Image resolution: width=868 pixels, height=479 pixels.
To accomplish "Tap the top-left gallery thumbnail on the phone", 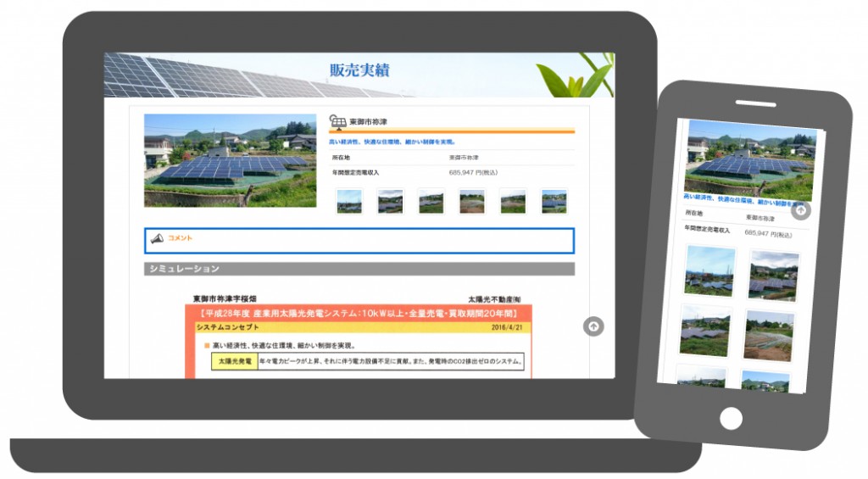I will [709, 271].
